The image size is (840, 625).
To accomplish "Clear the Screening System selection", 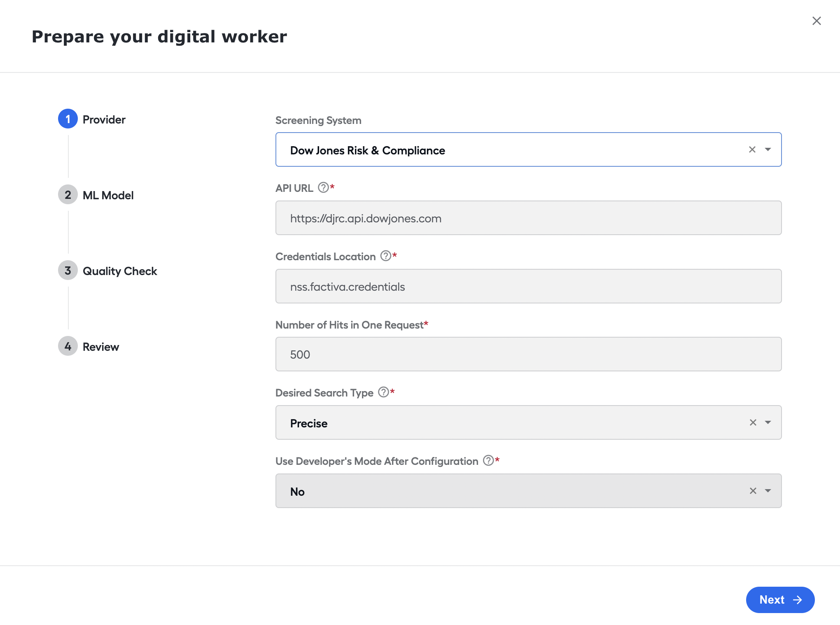I will (x=752, y=149).
